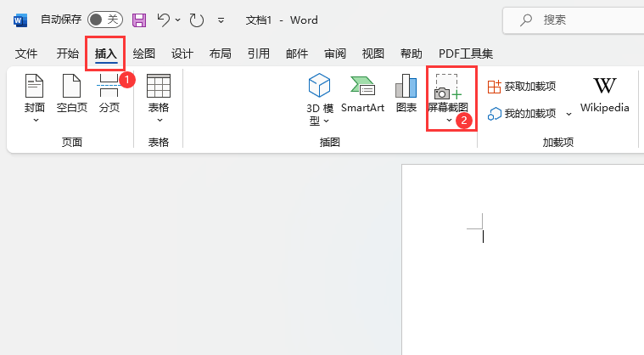Click the 搜索 search box
644x355 pixels.
click(574, 20)
